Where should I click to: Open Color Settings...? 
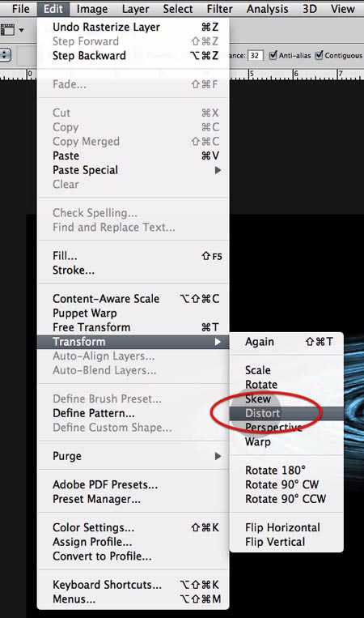(x=133, y=527)
